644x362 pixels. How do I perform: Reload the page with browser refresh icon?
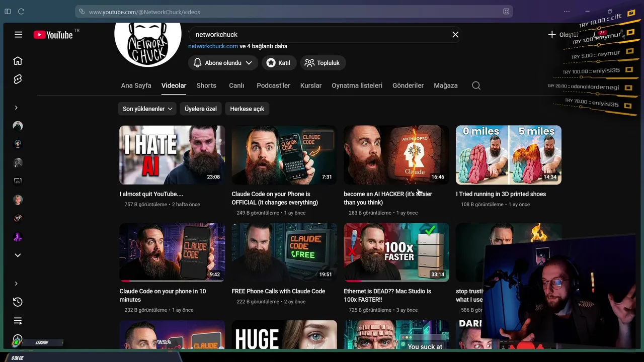coord(21,11)
